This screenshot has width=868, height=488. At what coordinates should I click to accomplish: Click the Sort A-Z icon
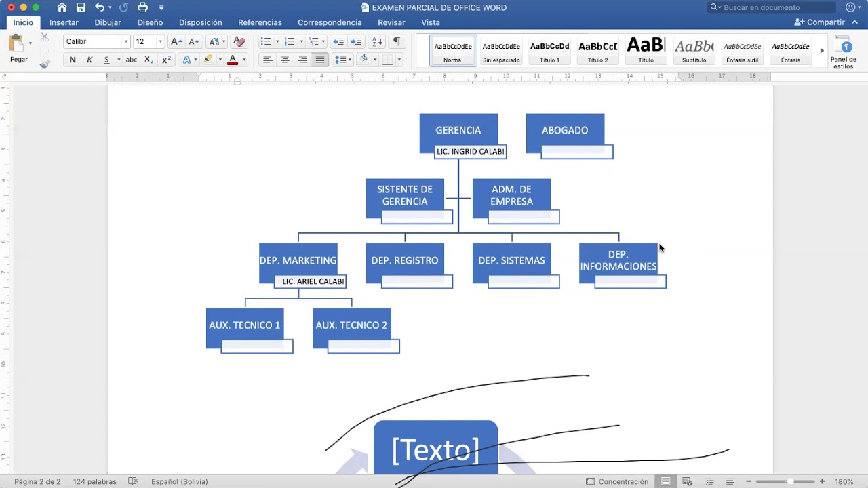pyautogui.click(x=378, y=41)
